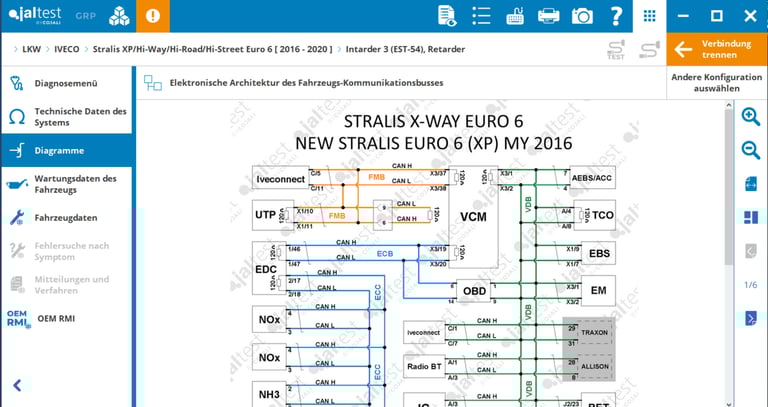Open the virtual keyboard icon
This screenshot has width=768, height=407.
click(x=515, y=16)
